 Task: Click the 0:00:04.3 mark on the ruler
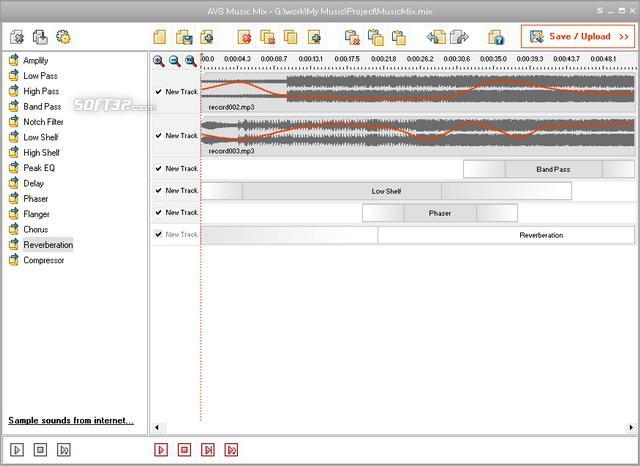click(x=237, y=59)
